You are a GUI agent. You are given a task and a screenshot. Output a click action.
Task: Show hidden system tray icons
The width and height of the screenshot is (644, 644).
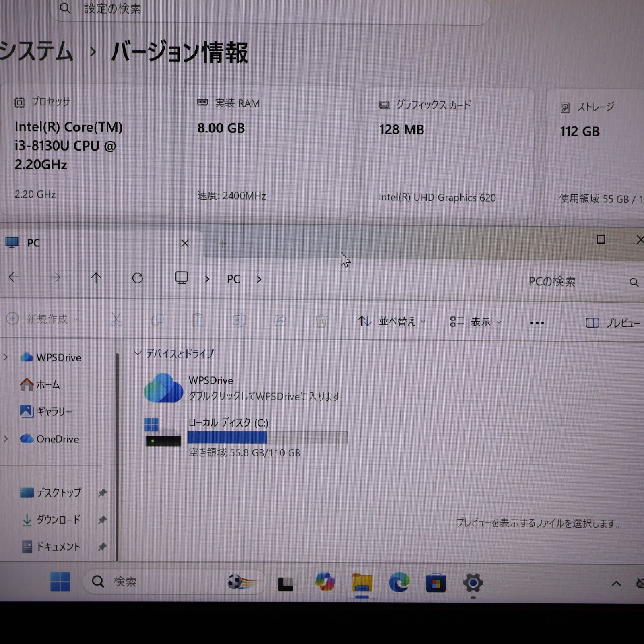616,584
